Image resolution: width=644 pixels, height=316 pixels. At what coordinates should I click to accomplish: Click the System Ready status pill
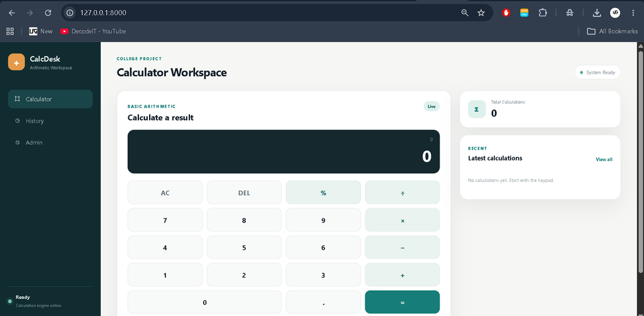click(x=597, y=72)
